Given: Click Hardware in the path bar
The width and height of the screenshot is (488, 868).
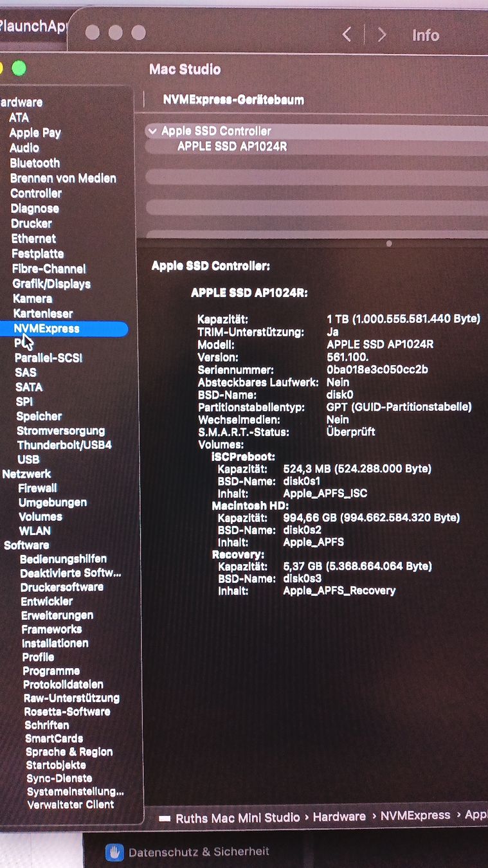Looking at the screenshot, I should (339, 817).
